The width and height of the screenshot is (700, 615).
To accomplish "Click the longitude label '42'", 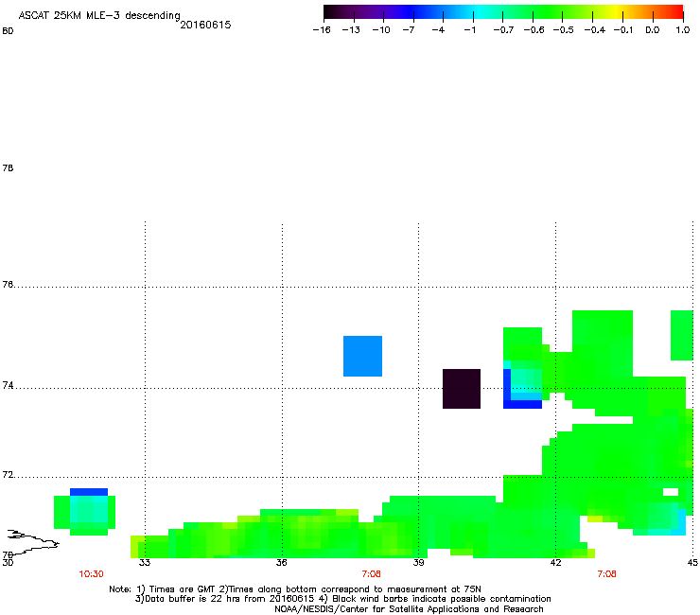I will pos(555,562).
